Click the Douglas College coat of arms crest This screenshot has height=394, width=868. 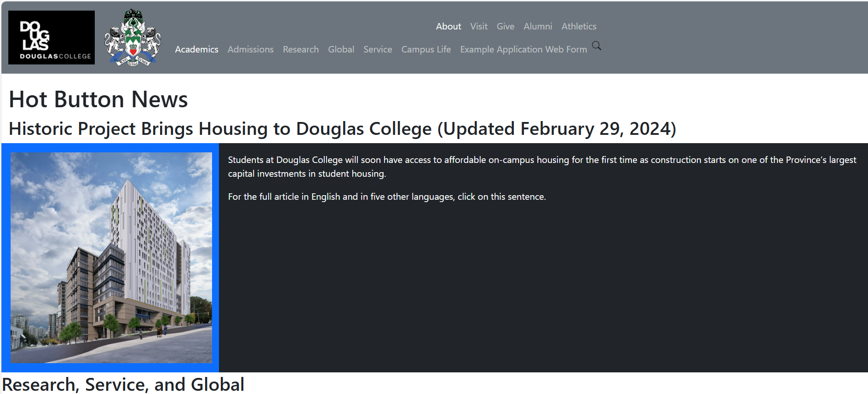click(133, 38)
